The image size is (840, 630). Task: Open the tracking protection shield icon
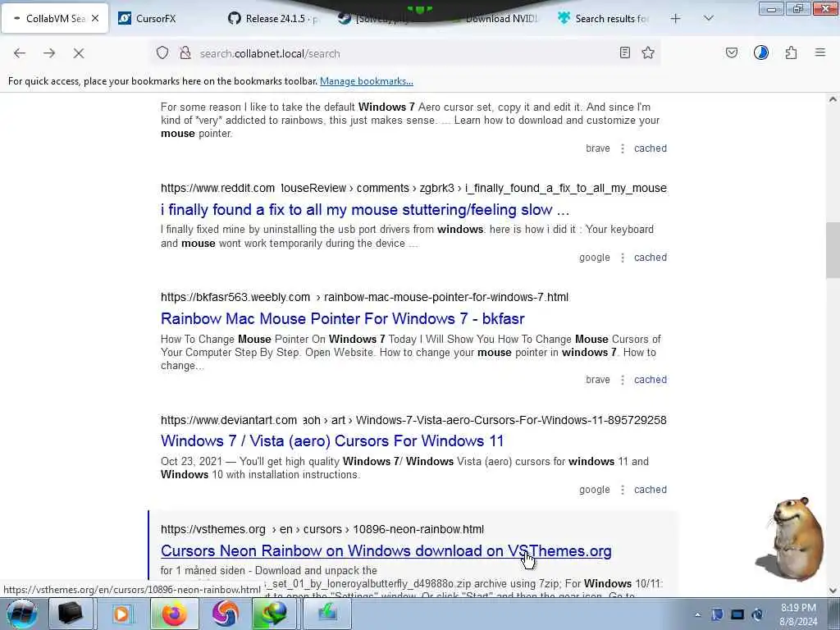tap(162, 52)
